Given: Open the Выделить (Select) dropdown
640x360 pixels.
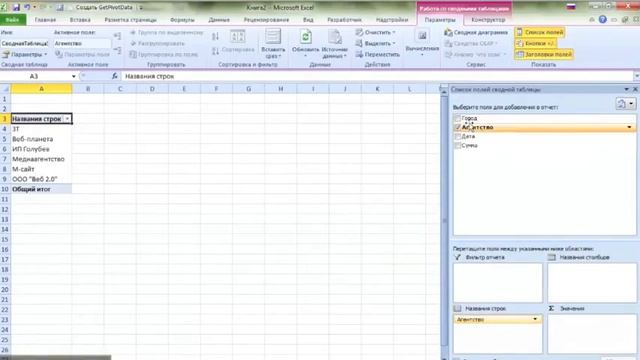Looking at the screenshot, I should point(375,43).
